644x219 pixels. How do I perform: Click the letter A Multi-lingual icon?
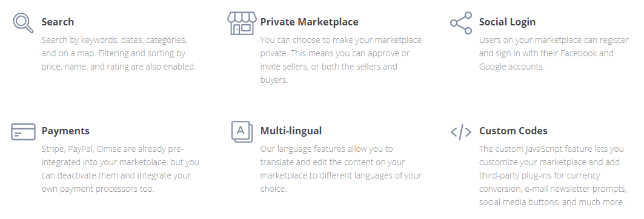(242, 132)
